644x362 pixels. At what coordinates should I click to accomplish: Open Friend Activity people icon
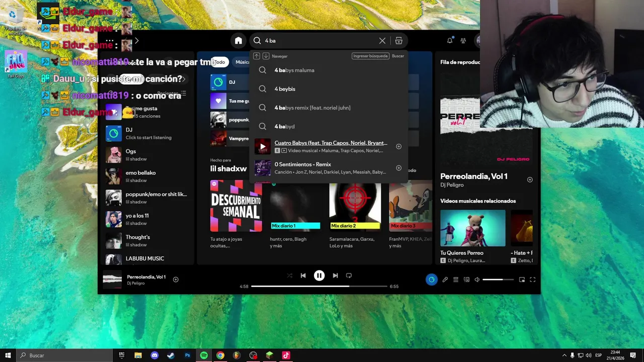point(463,41)
